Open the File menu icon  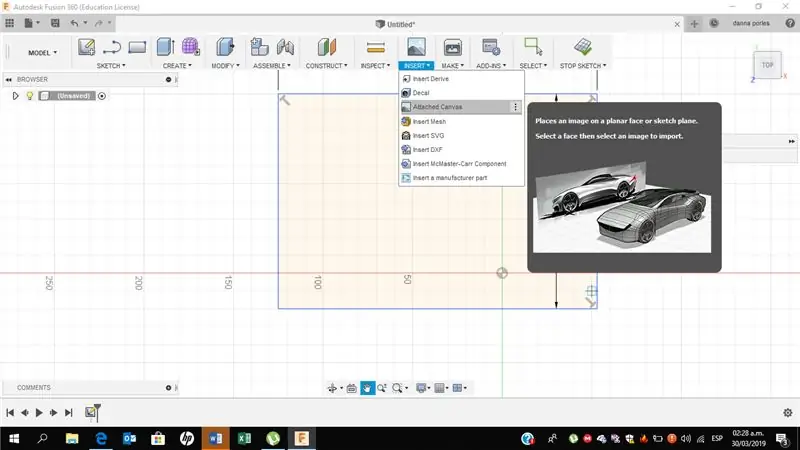click(29, 23)
